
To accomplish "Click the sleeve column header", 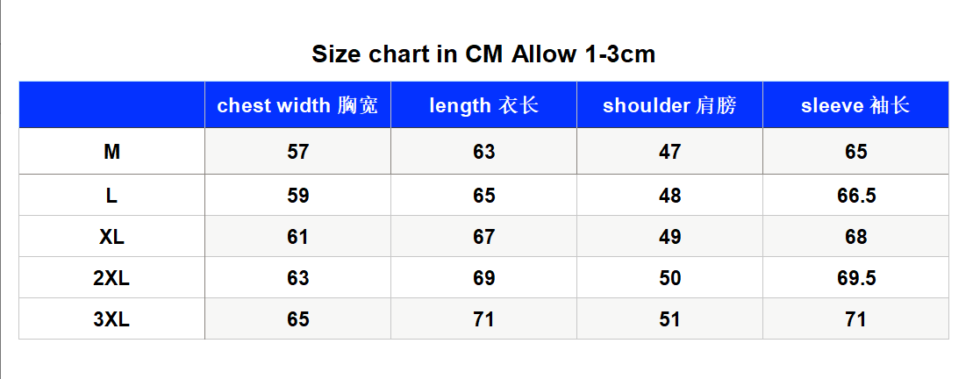I will tap(855, 105).
